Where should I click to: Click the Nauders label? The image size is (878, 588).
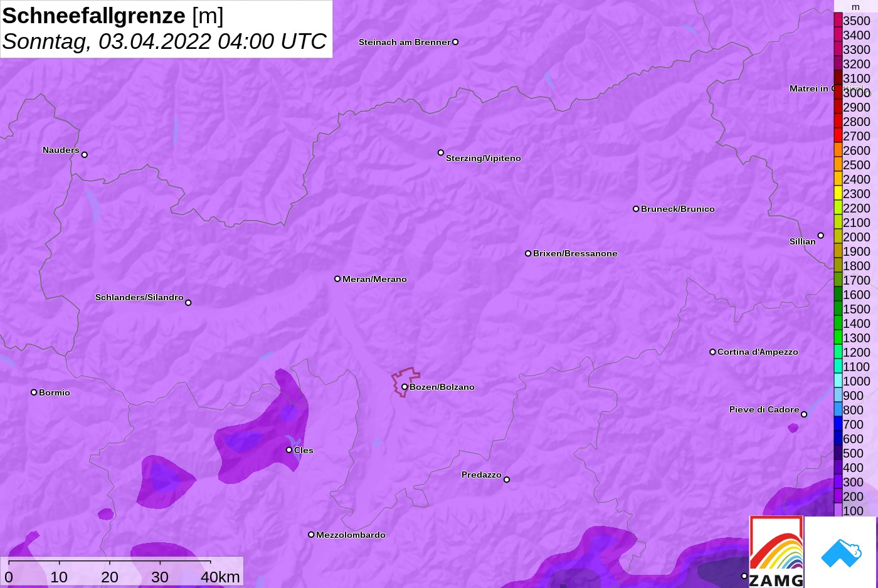click(x=61, y=150)
